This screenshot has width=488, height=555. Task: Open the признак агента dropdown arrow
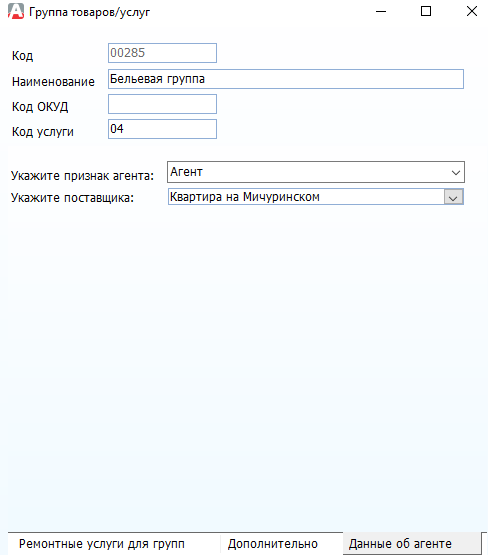coord(456,172)
